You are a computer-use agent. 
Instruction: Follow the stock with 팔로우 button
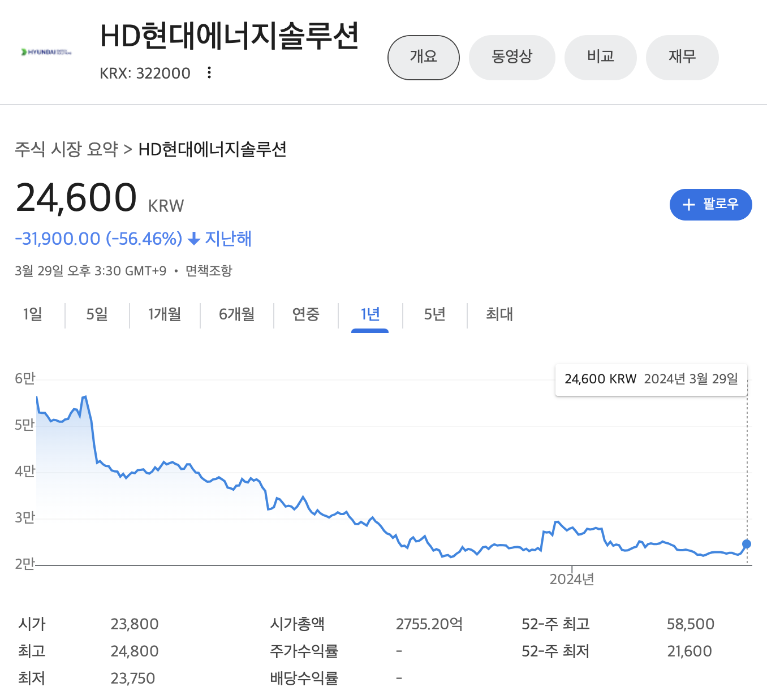(711, 205)
